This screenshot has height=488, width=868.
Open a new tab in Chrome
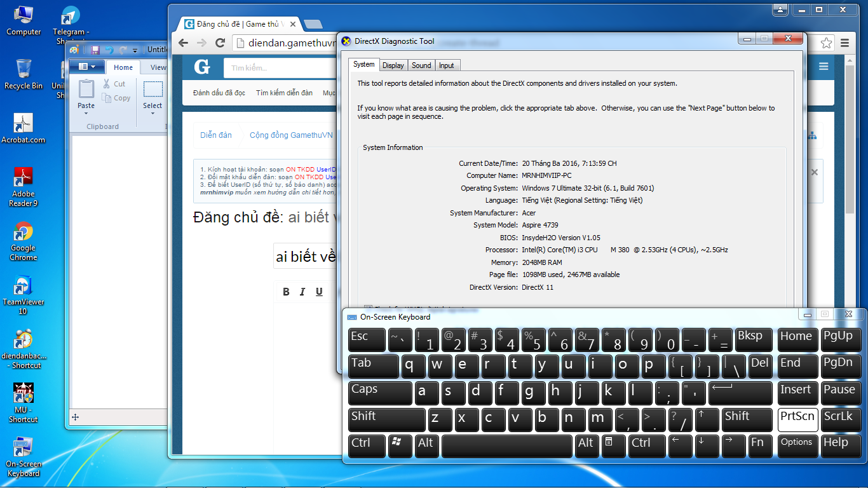coord(312,25)
